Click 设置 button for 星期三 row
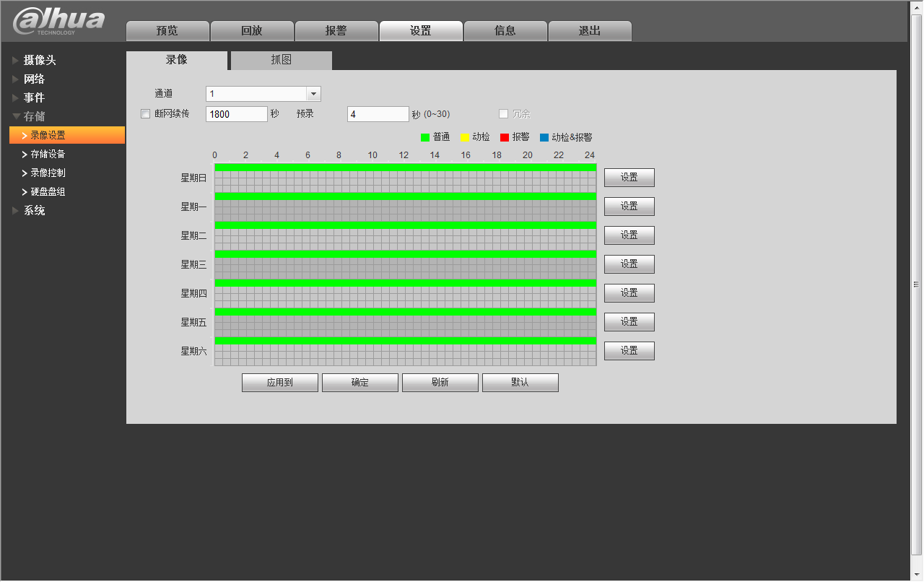Screen dimensions: 924x582 [629, 264]
